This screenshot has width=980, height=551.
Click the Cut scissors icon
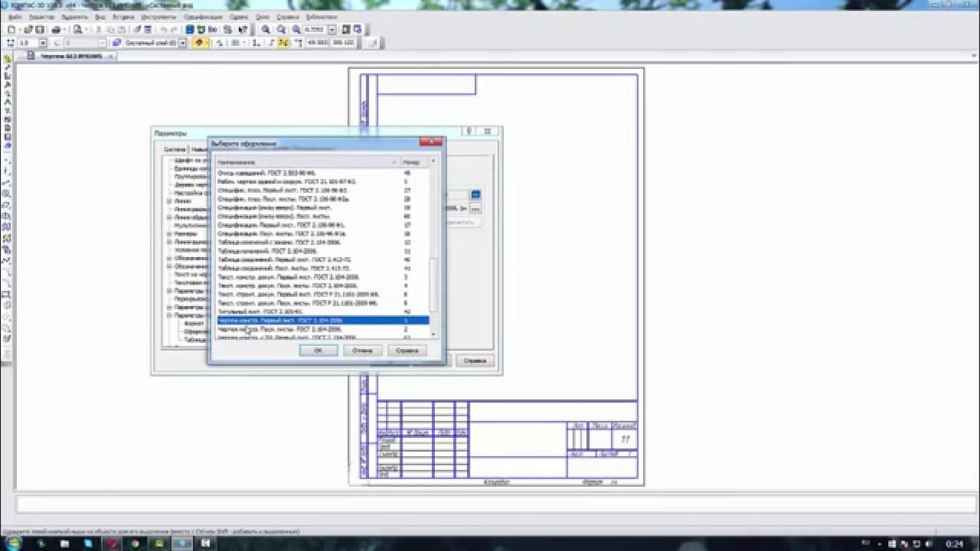pos(99,29)
